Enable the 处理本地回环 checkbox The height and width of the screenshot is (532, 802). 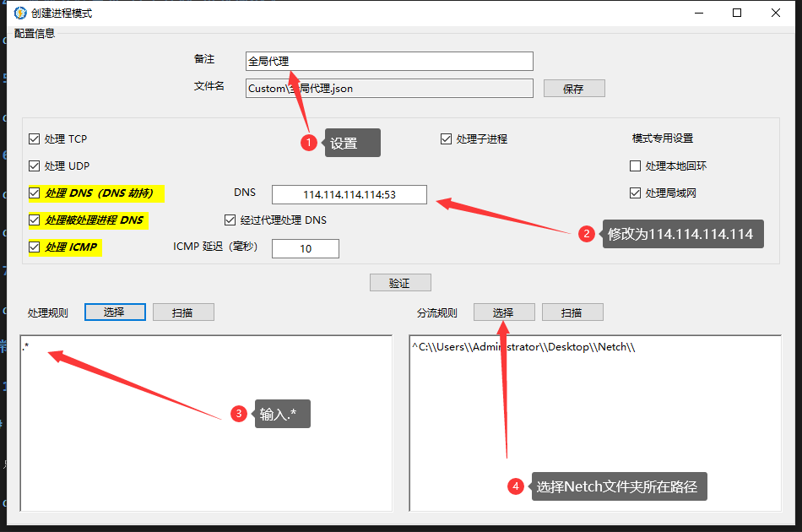click(x=636, y=166)
